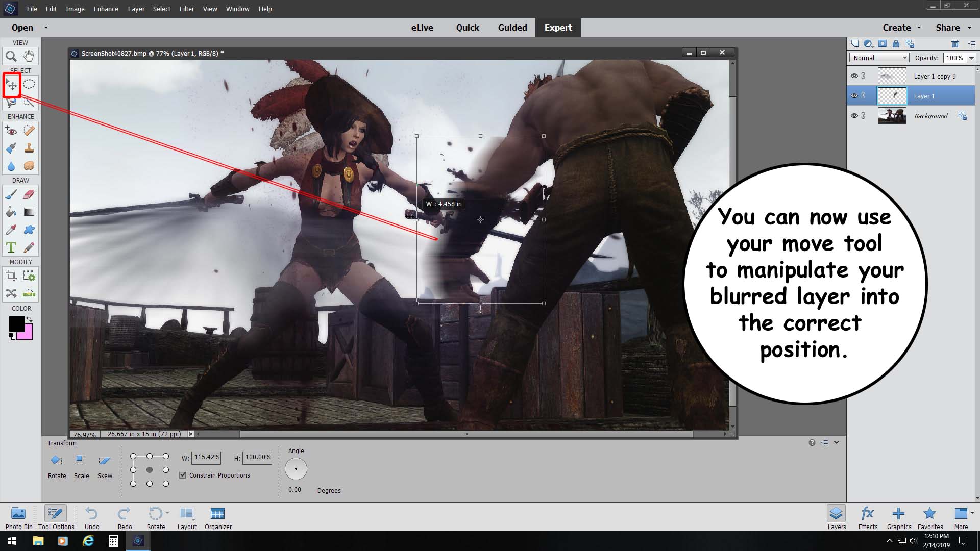Hide the Layer 1 layer
This screenshot has width=980, height=551.
coord(854,95)
